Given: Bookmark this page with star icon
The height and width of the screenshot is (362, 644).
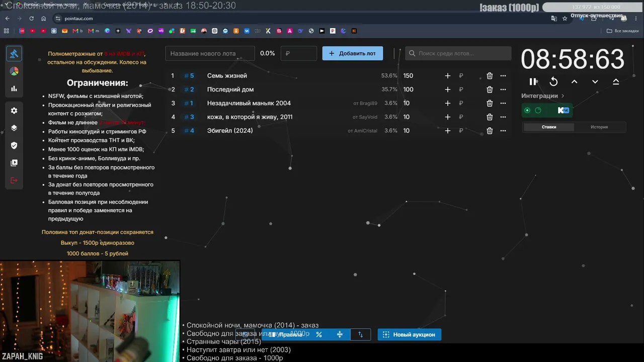Looking at the screenshot, I should tap(565, 18).
